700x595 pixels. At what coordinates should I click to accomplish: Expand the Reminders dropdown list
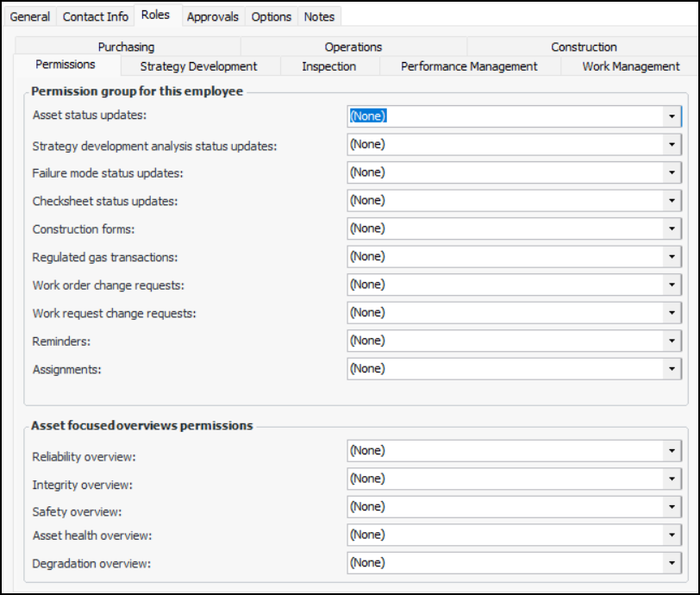coord(672,341)
